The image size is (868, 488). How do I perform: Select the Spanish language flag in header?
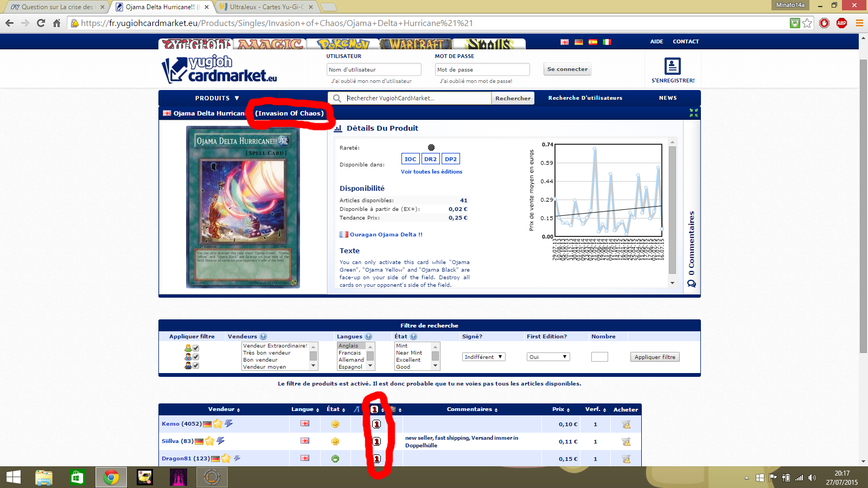point(593,42)
